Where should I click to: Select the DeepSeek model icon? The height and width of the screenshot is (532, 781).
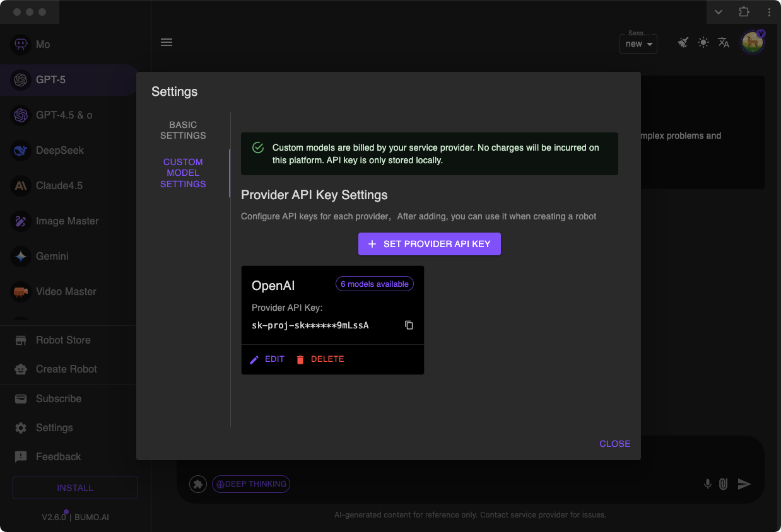point(21,151)
